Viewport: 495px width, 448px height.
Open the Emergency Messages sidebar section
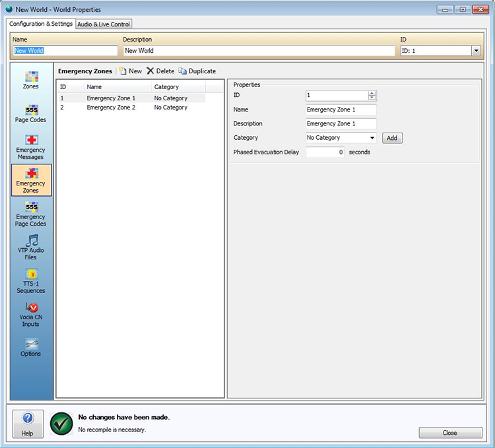tap(31, 147)
